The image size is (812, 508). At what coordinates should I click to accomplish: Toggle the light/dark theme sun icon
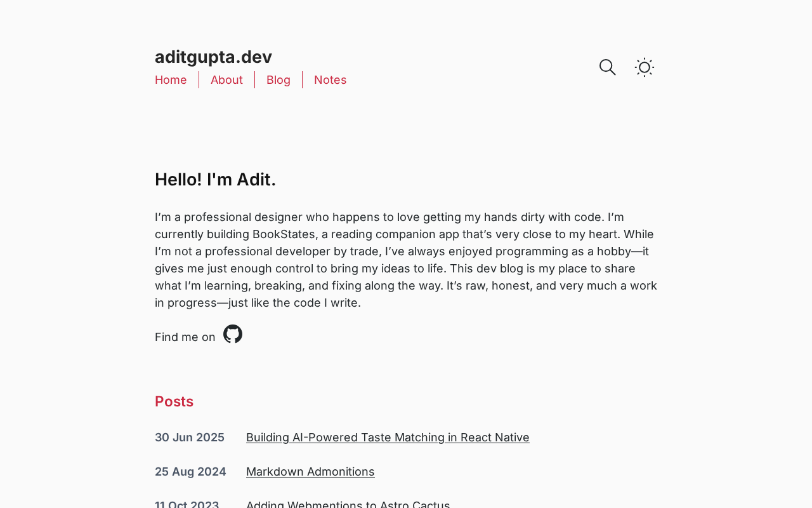point(645,67)
